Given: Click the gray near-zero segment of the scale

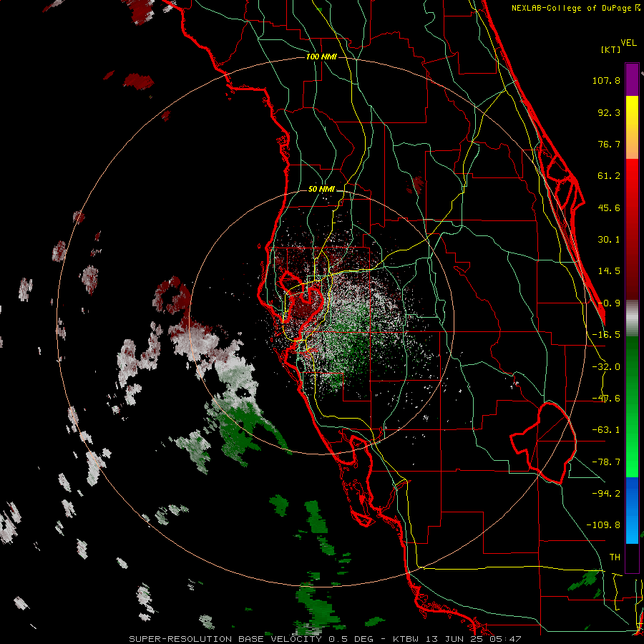Looking at the screenshot, I should [632, 318].
